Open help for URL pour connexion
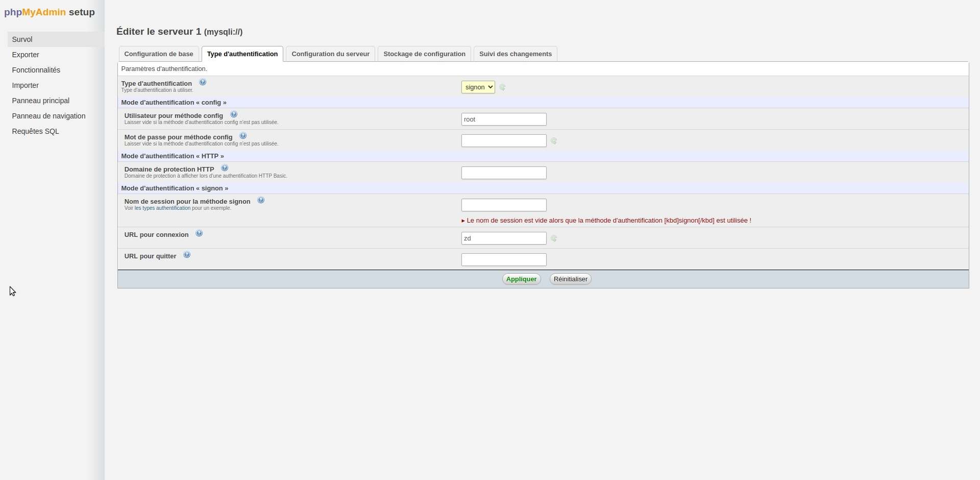Viewport: 980px width, 480px height. pos(200,233)
